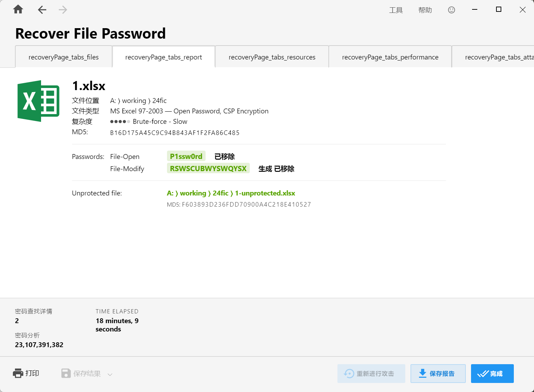Switch to recoveryPage_tabs_files tab

(x=64, y=57)
